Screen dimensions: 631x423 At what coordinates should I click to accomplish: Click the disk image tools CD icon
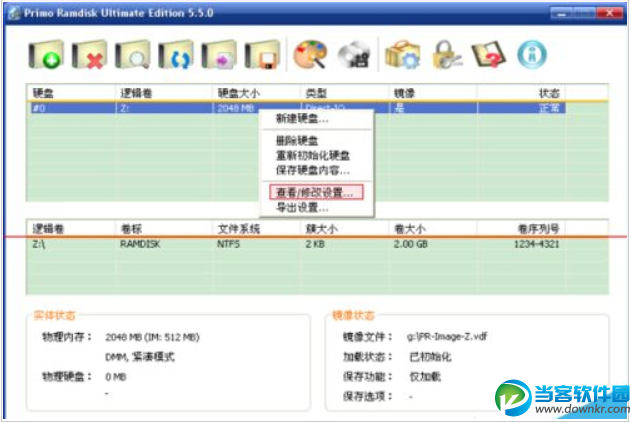pos(354,54)
